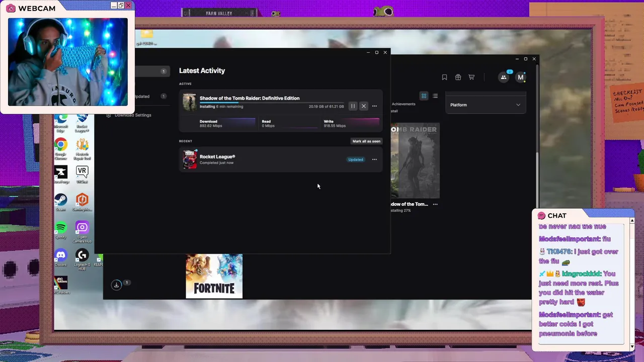Click the Tomb Raider cover thumbnail in Active downloads

tap(189, 102)
